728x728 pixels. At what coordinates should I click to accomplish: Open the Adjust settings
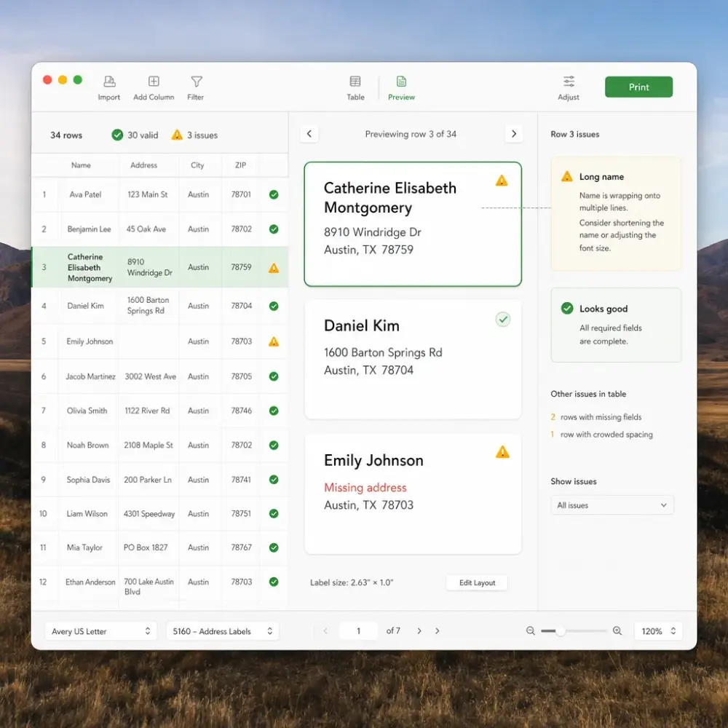(x=569, y=88)
